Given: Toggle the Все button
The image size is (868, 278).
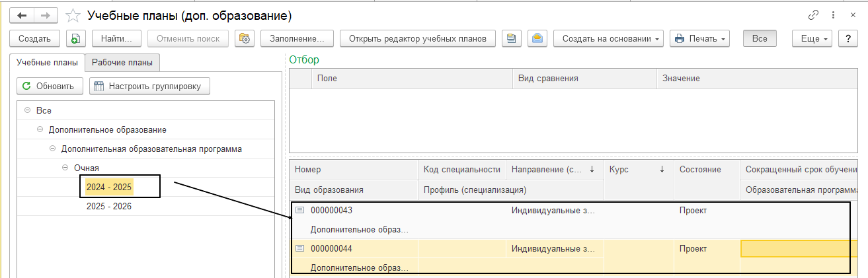Looking at the screenshot, I should tap(759, 39).
